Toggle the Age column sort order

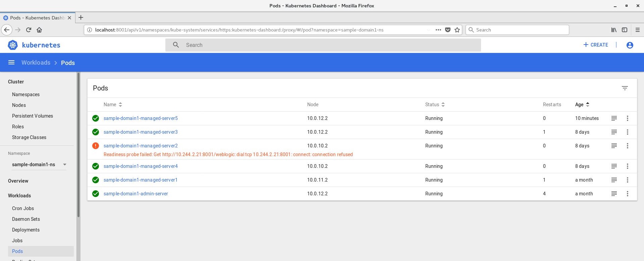pos(582,105)
